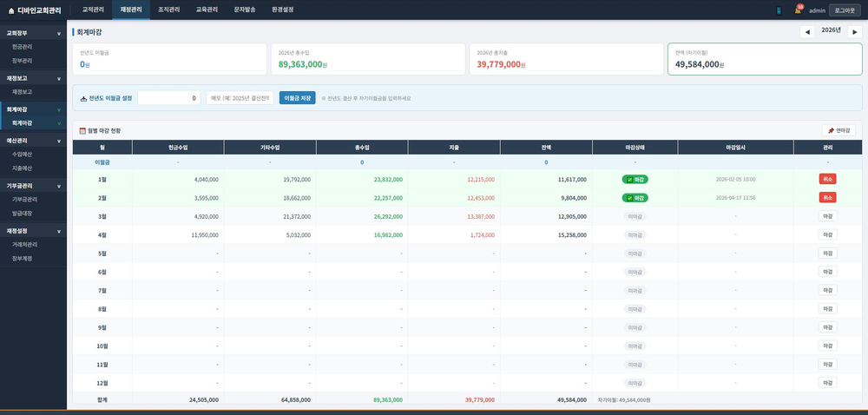Open the 교적관리 top menu
The image size is (868, 415).
click(x=93, y=10)
